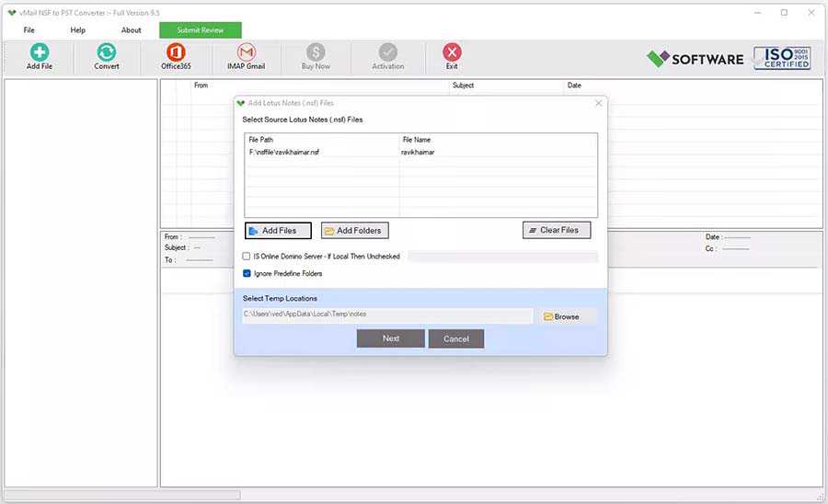Click the Clear Files button
The height and width of the screenshot is (504, 828).
coord(557,230)
